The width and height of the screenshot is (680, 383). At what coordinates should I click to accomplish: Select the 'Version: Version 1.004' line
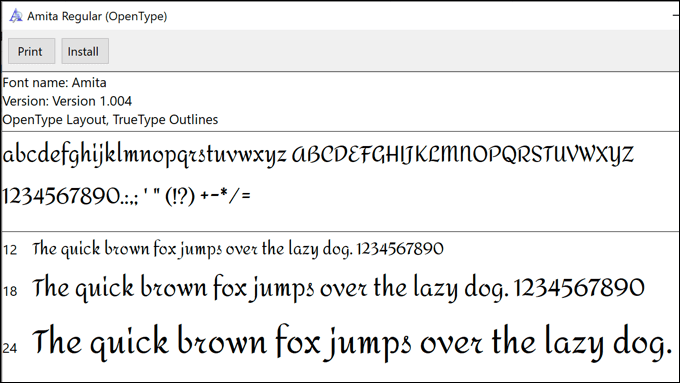pos(67,101)
